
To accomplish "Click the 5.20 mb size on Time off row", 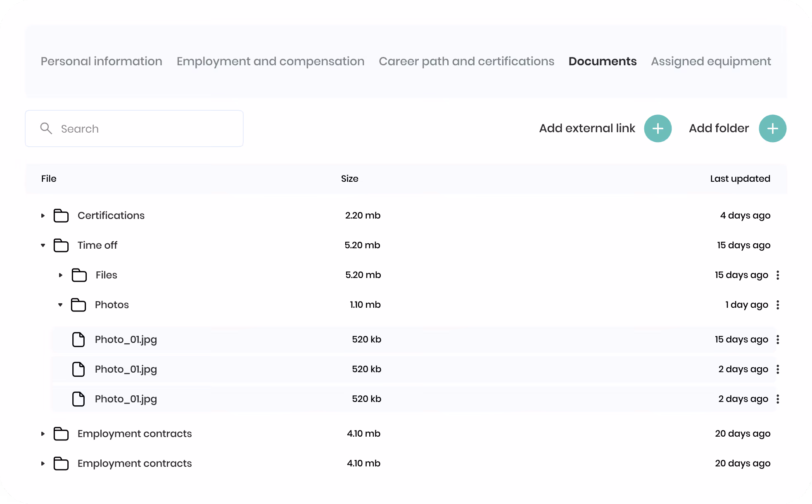I will click(x=362, y=245).
